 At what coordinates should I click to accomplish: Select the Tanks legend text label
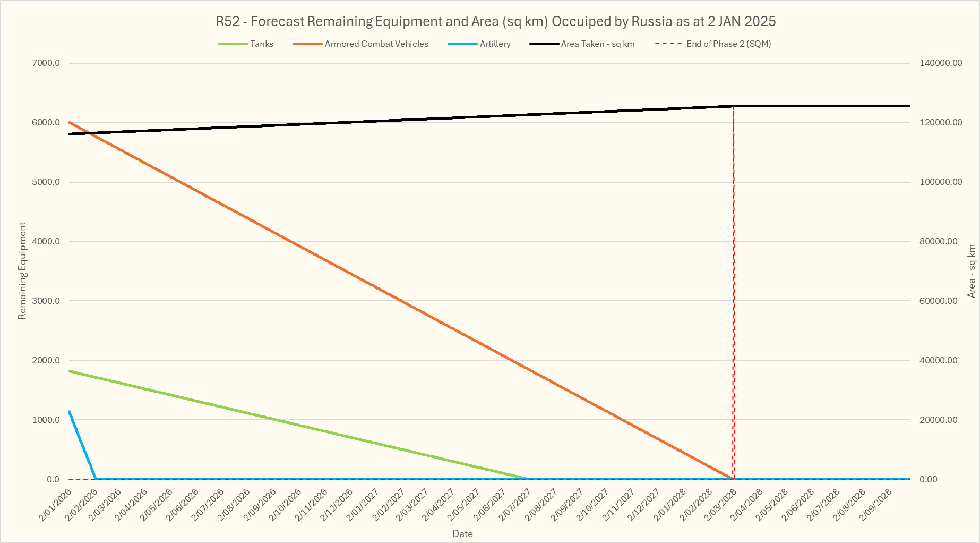(262, 44)
